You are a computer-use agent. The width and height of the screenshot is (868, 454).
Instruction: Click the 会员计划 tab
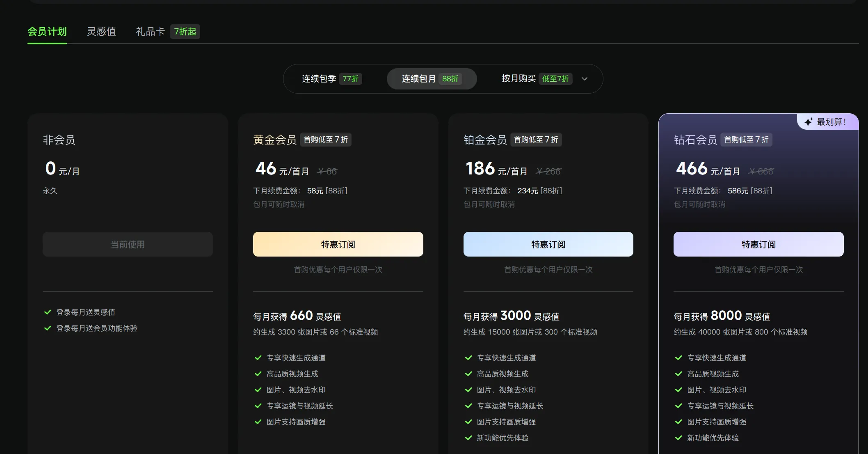point(47,32)
